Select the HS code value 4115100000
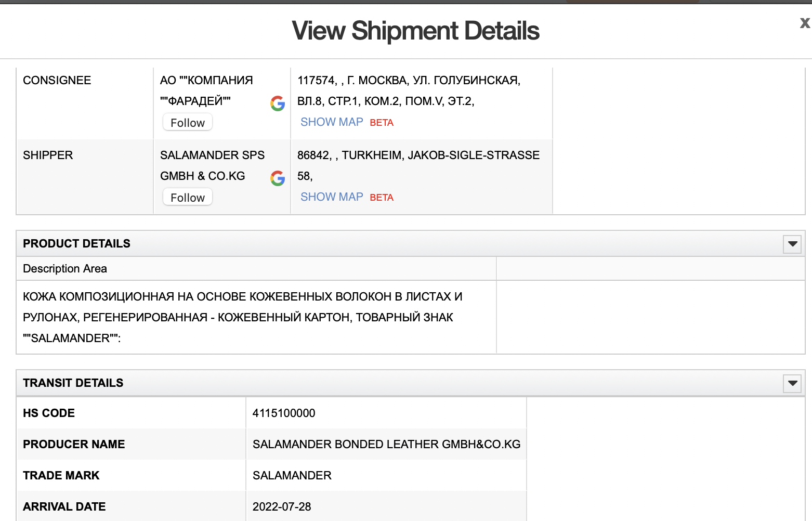The height and width of the screenshot is (521, 812). coord(284,413)
